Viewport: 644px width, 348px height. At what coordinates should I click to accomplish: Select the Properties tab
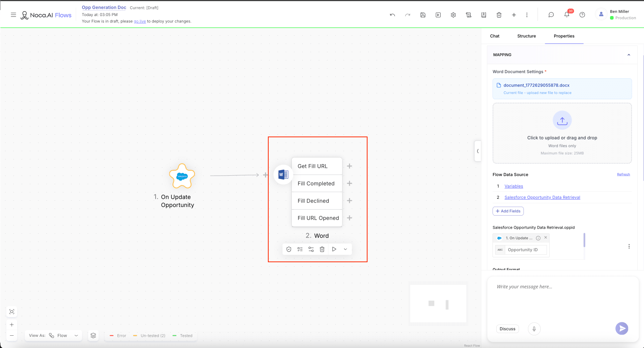564,36
